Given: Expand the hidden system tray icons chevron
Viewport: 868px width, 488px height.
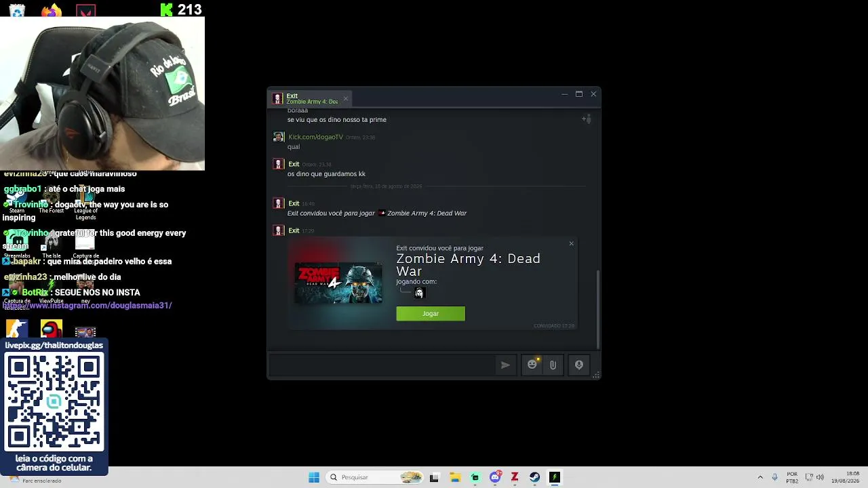Looking at the screenshot, I should [760, 477].
